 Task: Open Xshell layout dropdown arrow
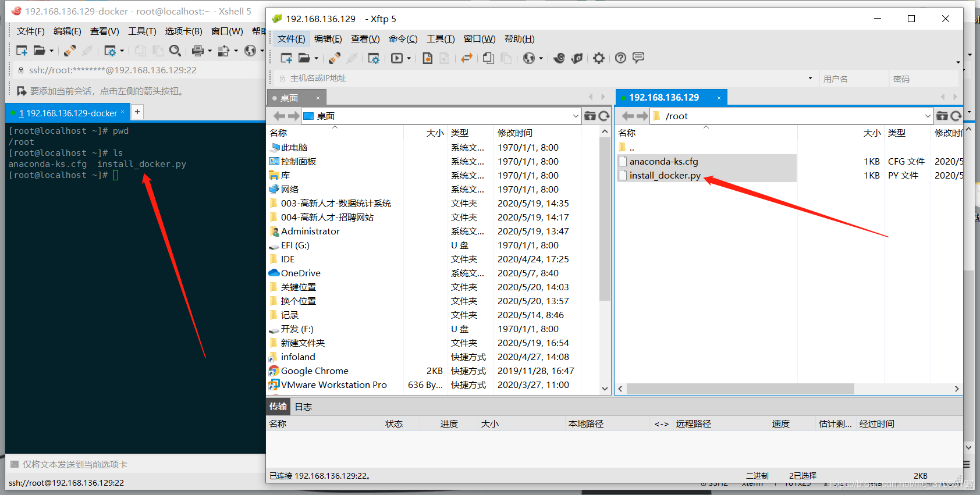[x=236, y=51]
